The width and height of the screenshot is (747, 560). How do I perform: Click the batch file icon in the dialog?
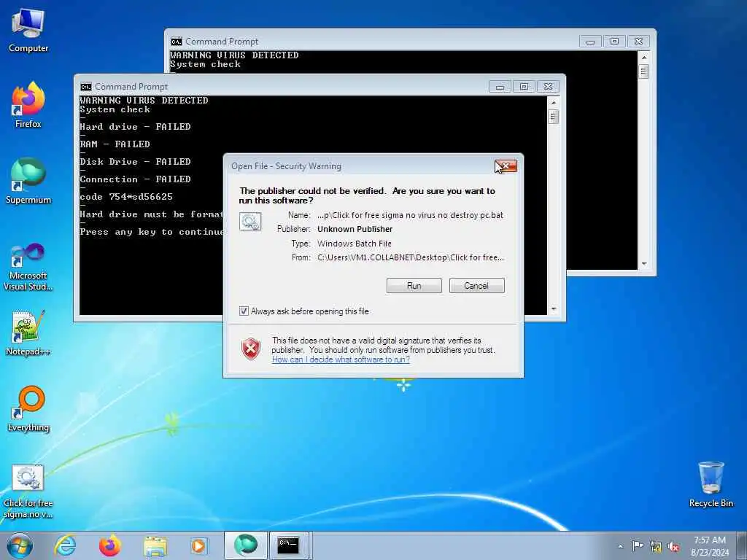(250, 222)
